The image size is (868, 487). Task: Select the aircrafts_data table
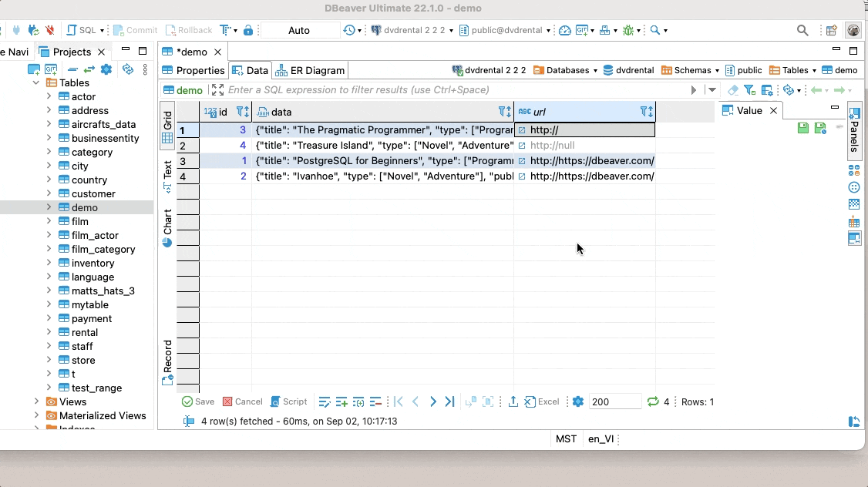[103, 124]
